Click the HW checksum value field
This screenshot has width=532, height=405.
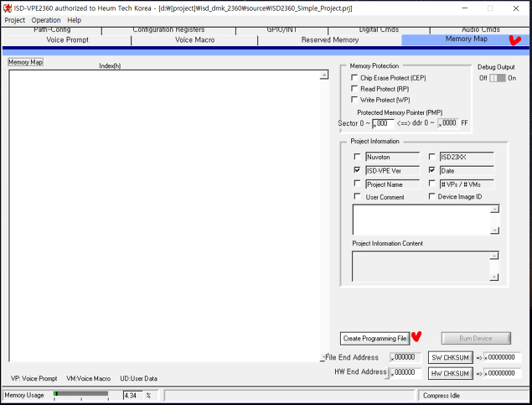click(x=502, y=373)
